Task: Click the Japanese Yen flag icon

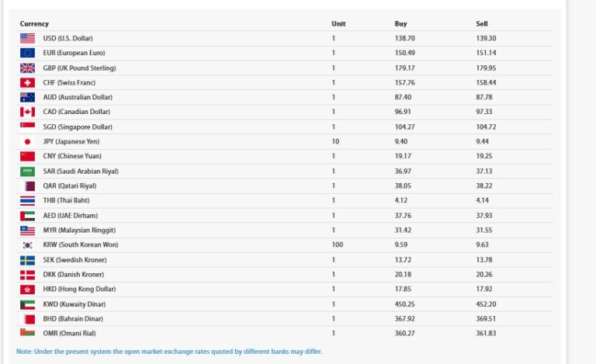Action: [27, 141]
